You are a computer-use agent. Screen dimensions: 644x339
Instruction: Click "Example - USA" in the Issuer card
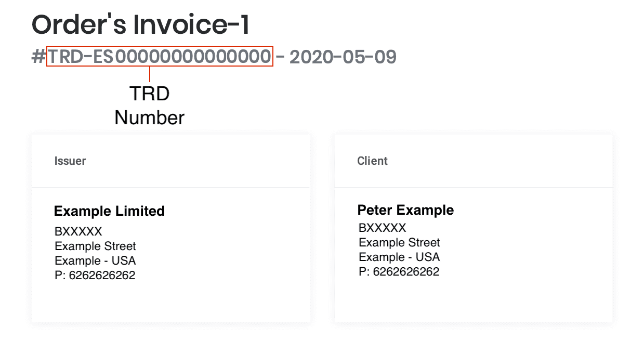point(95,260)
